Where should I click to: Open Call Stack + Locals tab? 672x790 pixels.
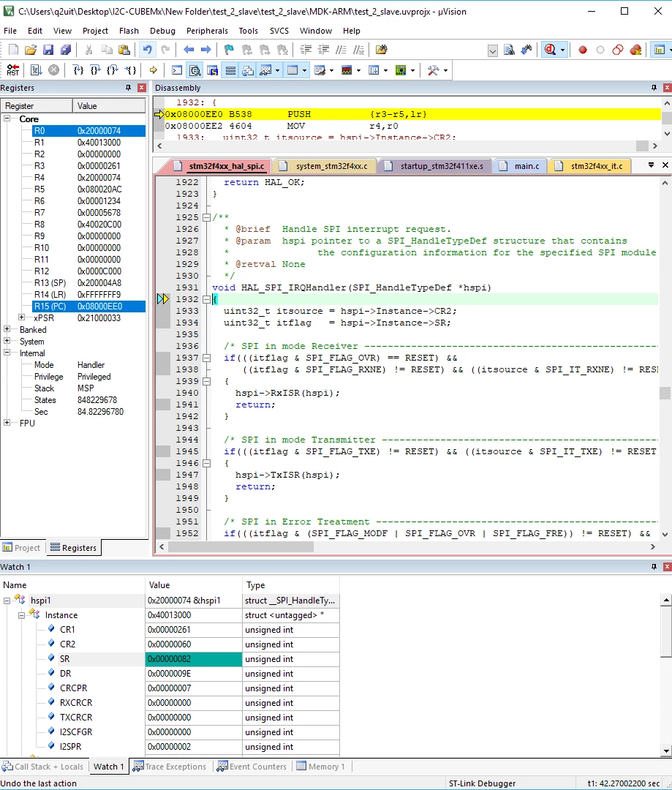click(43, 767)
